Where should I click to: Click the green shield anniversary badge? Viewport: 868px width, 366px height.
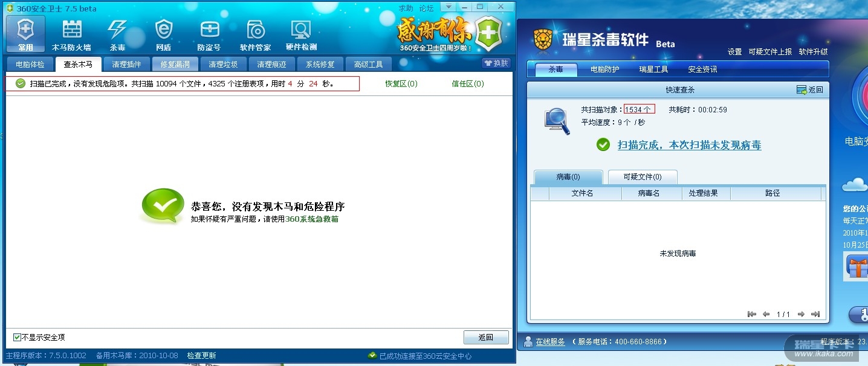tap(488, 34)
